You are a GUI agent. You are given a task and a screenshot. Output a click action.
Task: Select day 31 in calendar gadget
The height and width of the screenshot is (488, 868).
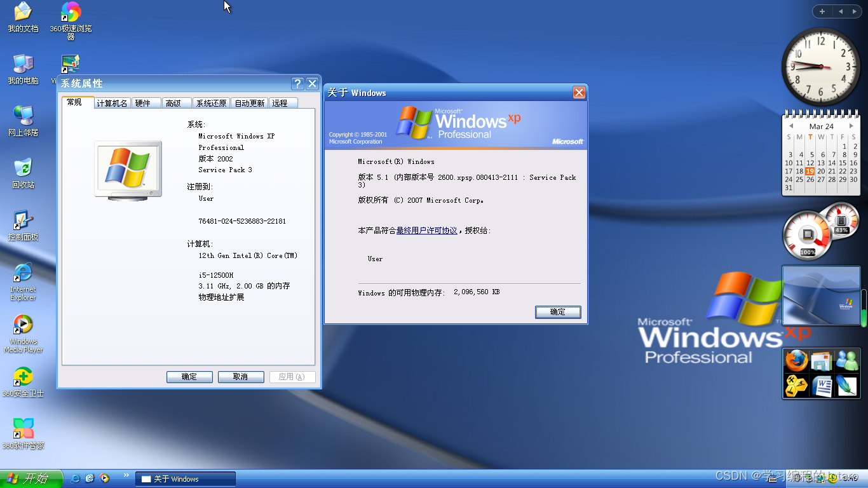pyautogui.click(x=789, y=188)
